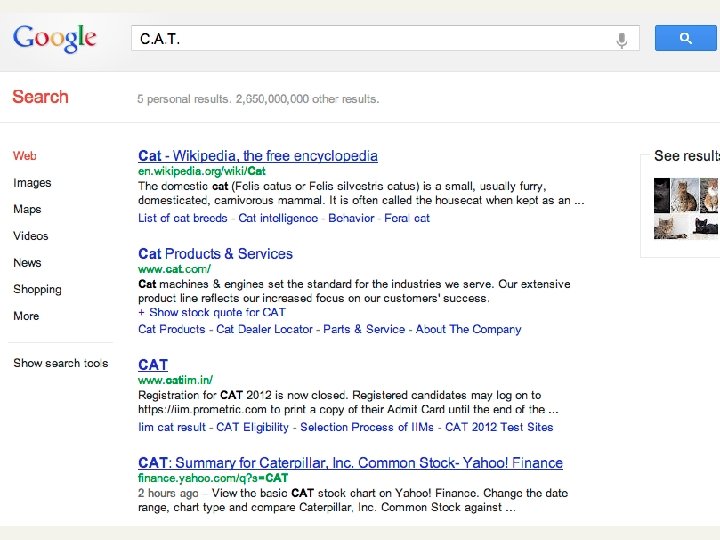The width and height of the screenshot is (720, 540).
Task: Click the finance.yahoo.com/q?s=CAT URL
Action: (x=213, y=478)
